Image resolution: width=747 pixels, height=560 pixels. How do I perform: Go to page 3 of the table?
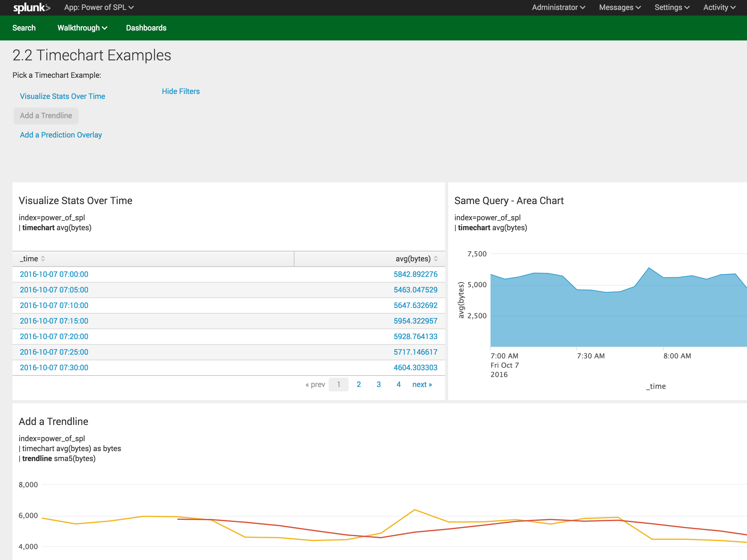(x=378, y=385)
